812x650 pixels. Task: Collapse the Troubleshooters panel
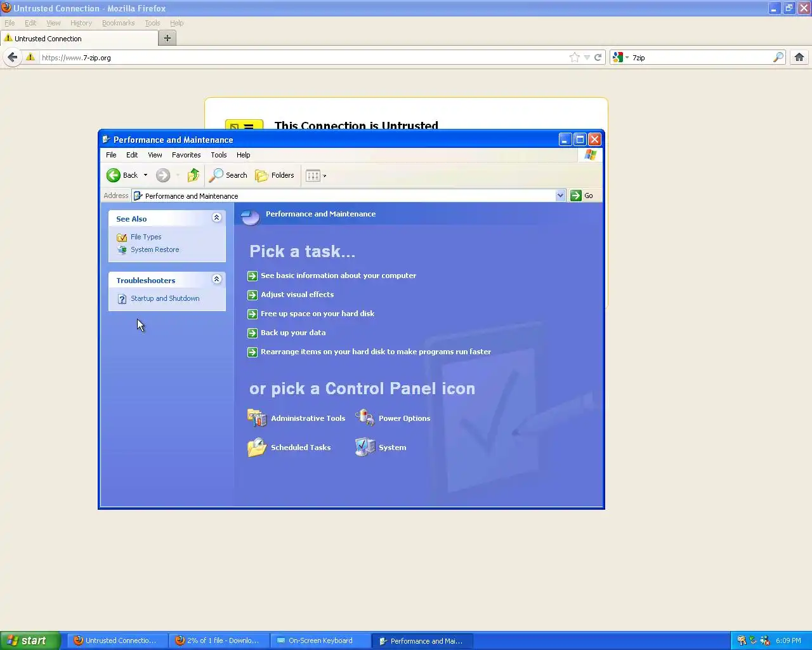[x=216, y=279]
